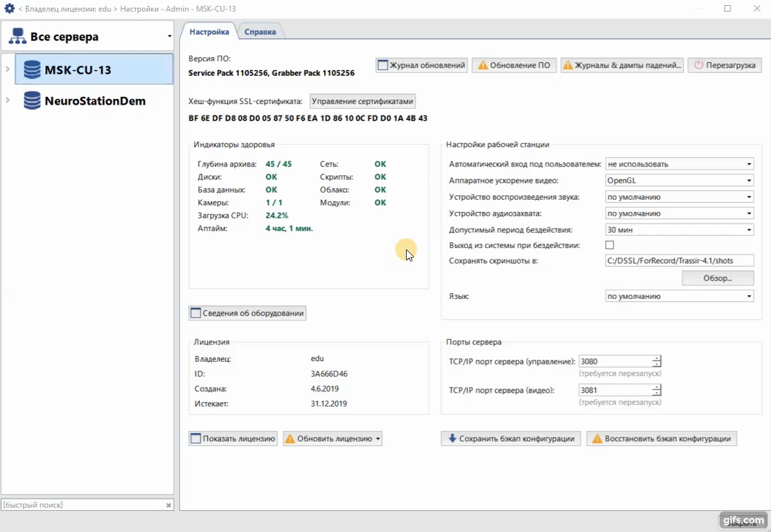Open Журналы & дампы падений

tap(621, 65)
